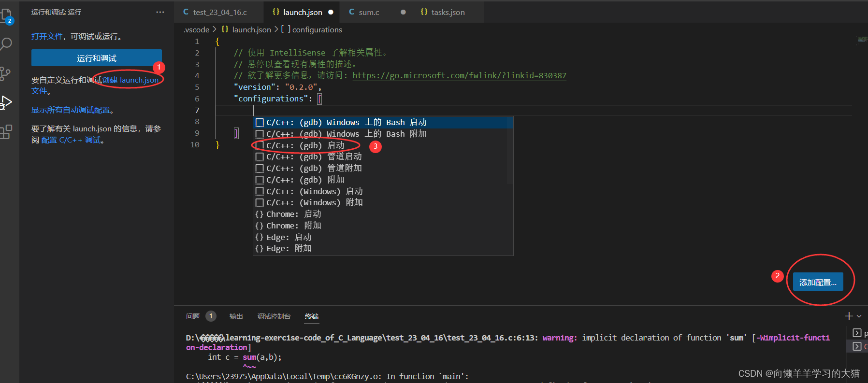Screen dimensions: 868x383
Task: Switch to launch.json editor tab
Action: click(302, 12)
